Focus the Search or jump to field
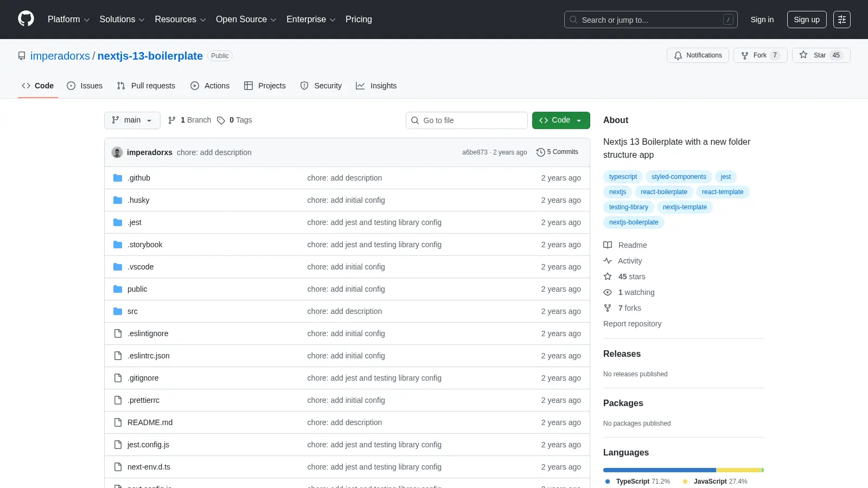The width and height of the screenshot is (868, 488). pyautogui.click(x=651, y=20)
